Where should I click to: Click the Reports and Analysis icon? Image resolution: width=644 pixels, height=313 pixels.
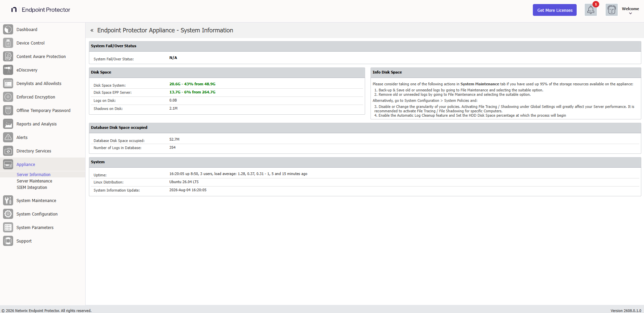pos(8,124)
